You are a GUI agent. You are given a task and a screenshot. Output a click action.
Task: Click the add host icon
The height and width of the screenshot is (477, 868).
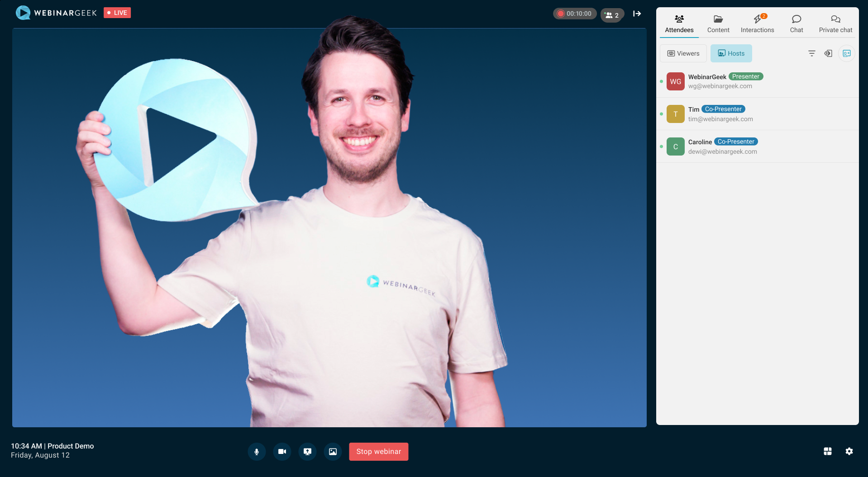click(846, 53)
